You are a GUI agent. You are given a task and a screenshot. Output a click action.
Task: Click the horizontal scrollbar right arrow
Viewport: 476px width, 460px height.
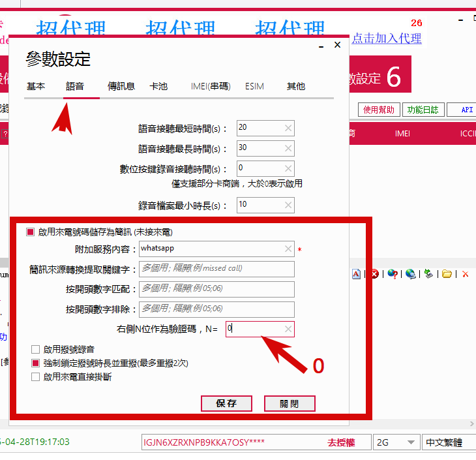[471, 423]
